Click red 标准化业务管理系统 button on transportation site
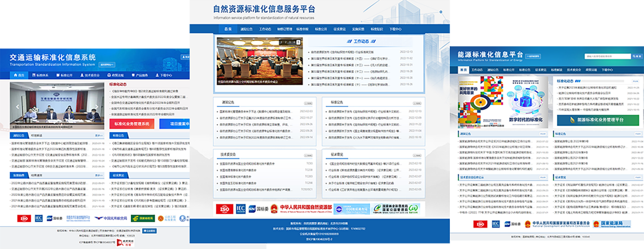 pyautogui.click(x=132, y=124)
